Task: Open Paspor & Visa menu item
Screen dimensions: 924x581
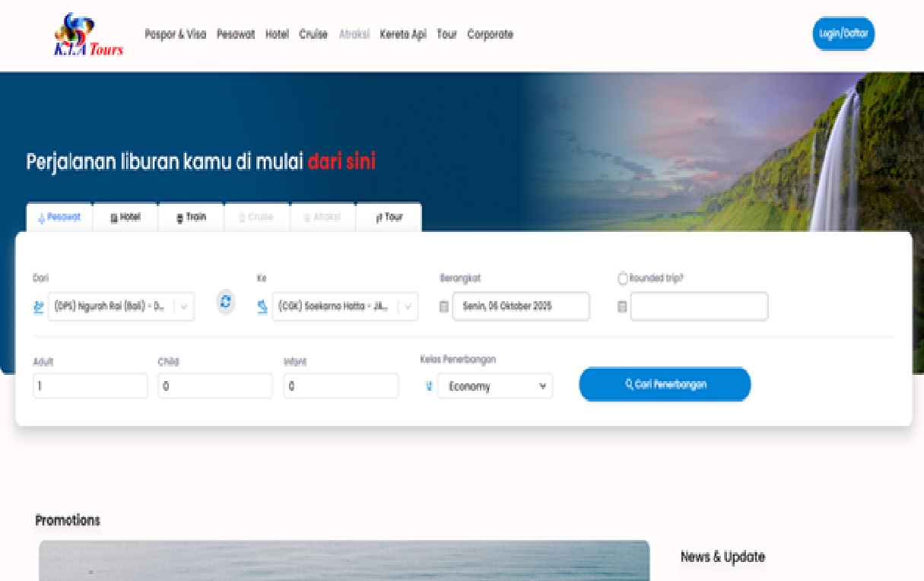Action: click(x=175, y=34)
